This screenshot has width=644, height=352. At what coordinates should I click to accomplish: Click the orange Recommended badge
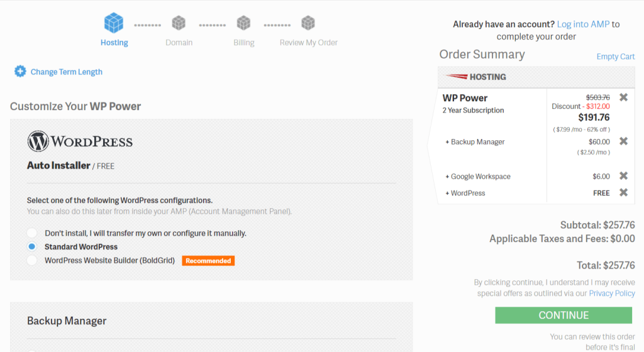click(208, 260)
